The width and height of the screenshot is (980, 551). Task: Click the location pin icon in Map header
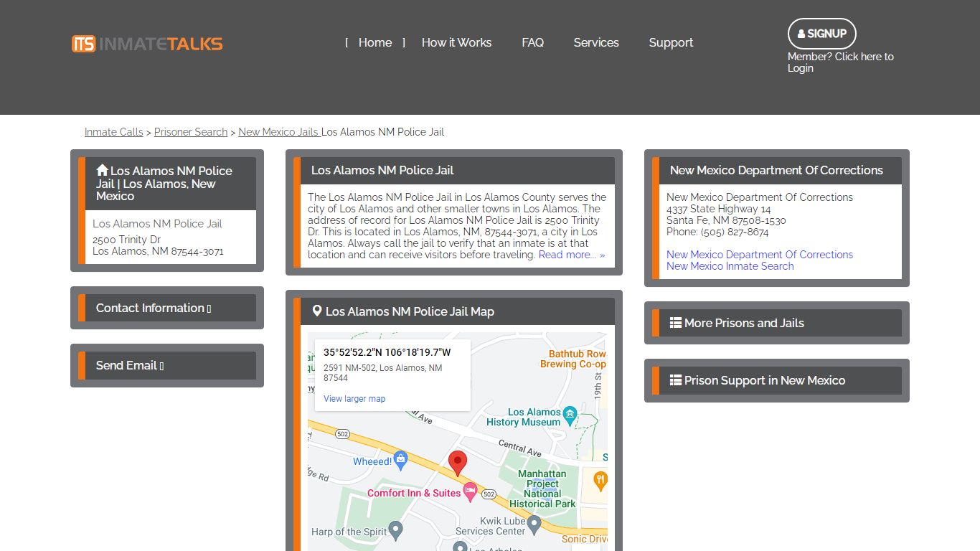317,311
